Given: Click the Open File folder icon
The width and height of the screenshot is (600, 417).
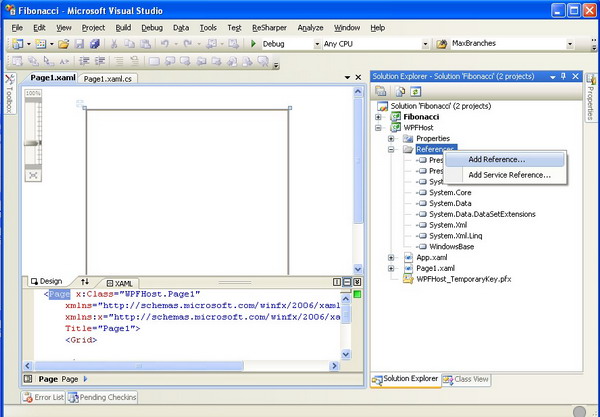Looking at the screenshot, I should click(64, 44).
